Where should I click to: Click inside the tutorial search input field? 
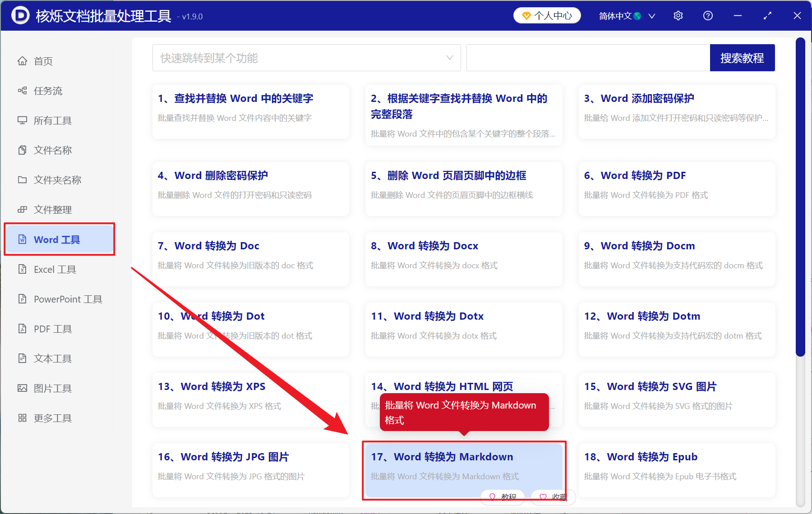pos(586,58)
